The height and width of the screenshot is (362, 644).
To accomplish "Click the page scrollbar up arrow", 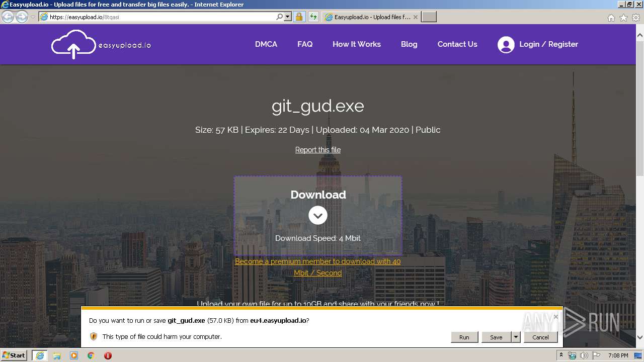I will coord(640,36).
